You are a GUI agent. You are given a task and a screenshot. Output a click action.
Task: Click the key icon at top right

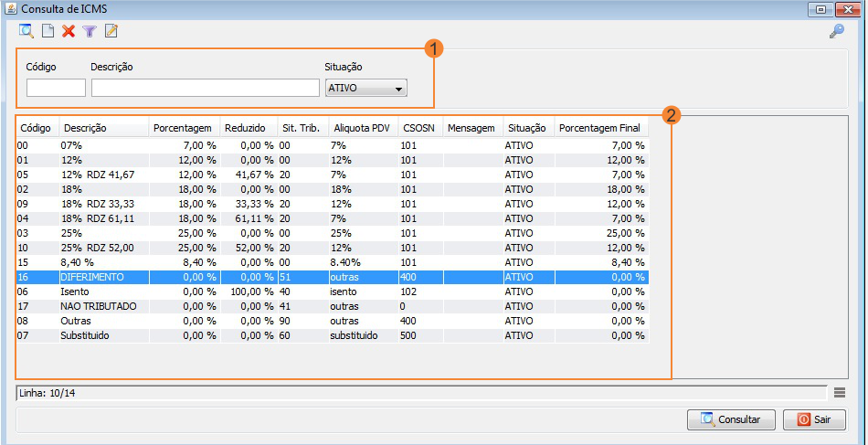(x=836, y=32)
